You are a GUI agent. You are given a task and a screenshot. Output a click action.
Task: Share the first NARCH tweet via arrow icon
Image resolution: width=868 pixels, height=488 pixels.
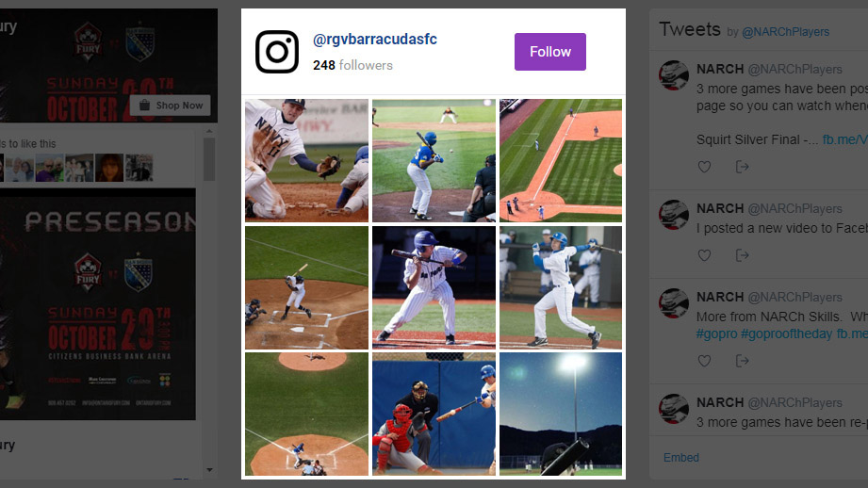click(x=742, y=167)
